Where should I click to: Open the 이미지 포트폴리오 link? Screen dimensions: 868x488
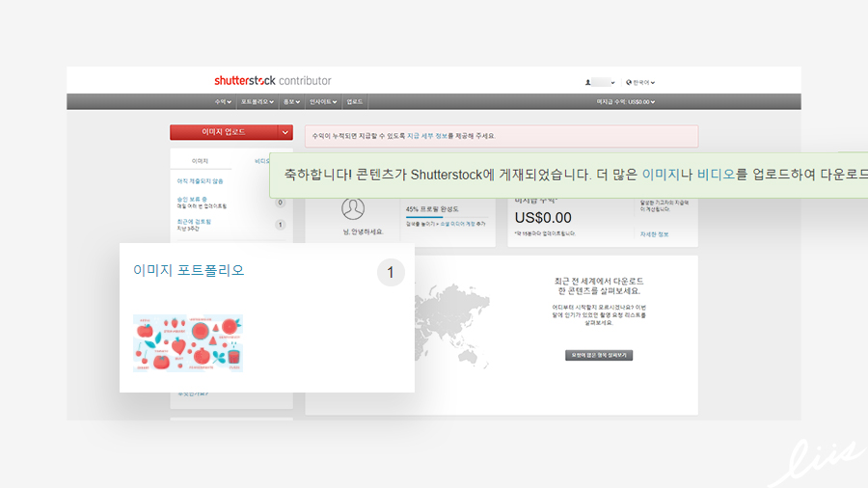pyautogui.click(x=188, y=270)
